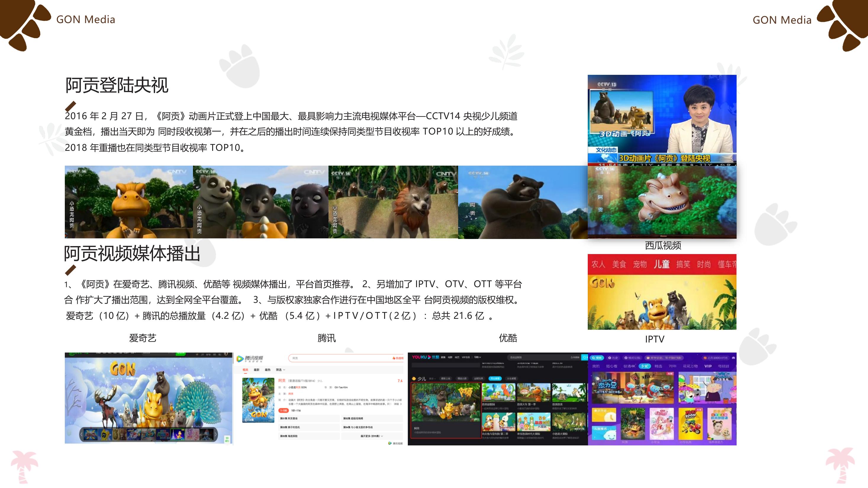Click the Tencent Video logo in screenshot
This screenshot has width=868, height=488.
(x=250, y=359)
